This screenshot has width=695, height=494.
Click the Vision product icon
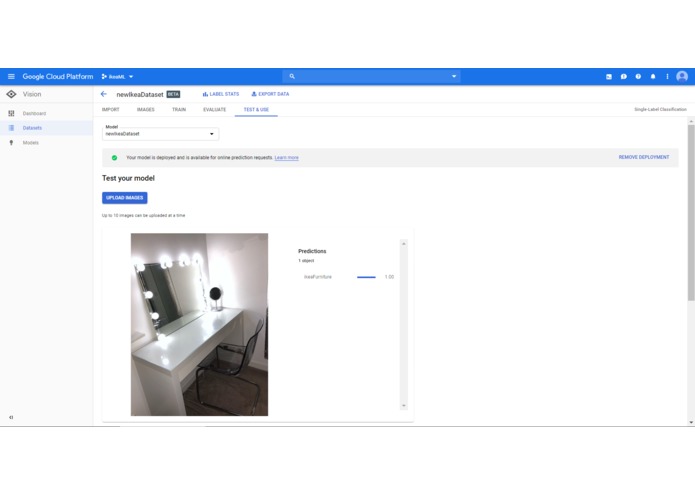click(12, 94)
